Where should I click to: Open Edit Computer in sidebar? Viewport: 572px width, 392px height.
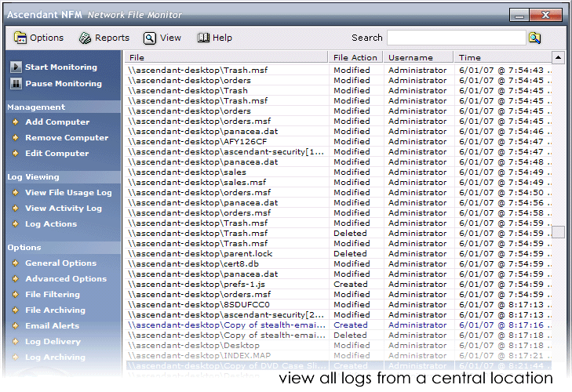(x=56, y=154)
